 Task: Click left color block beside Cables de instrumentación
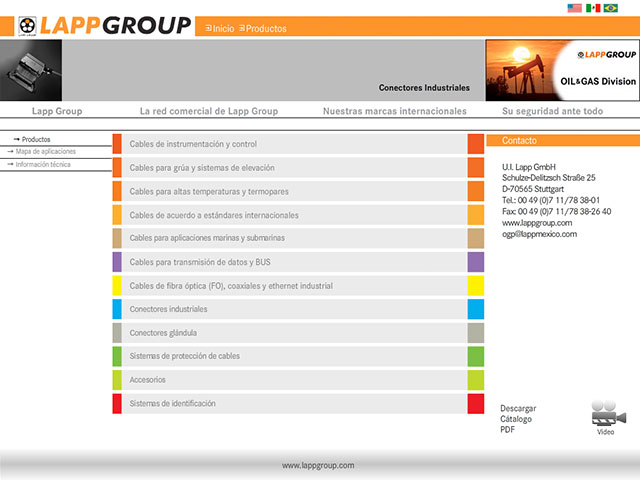(117, 144)
